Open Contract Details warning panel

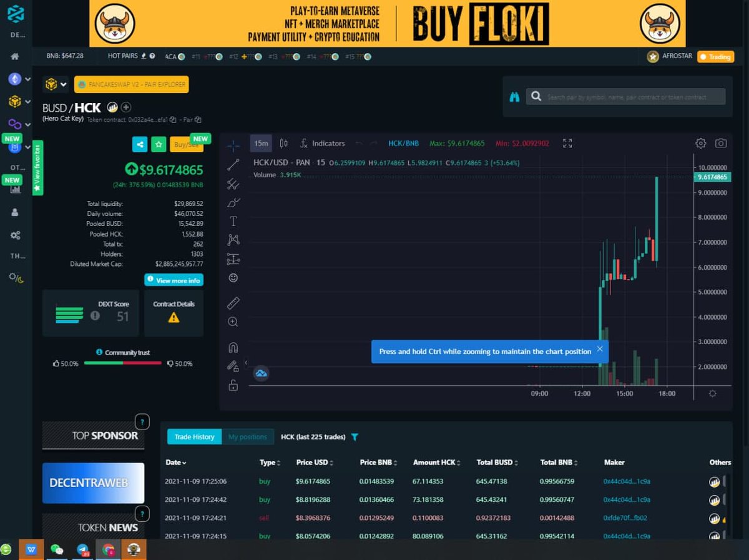click(174, 313)
